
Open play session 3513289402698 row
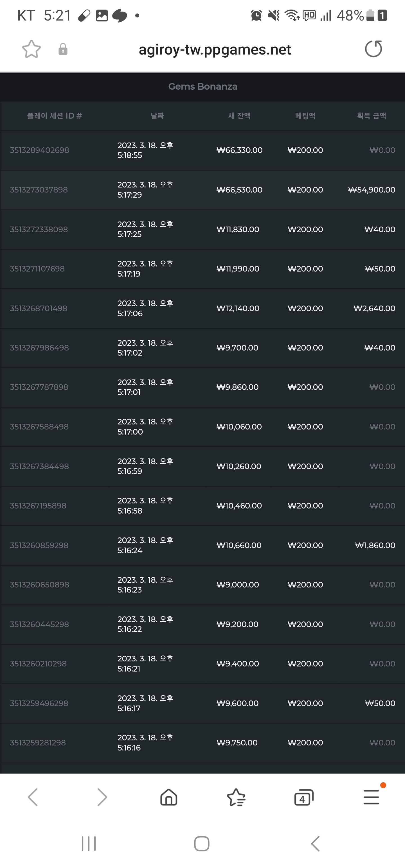(x=202, y=150)
